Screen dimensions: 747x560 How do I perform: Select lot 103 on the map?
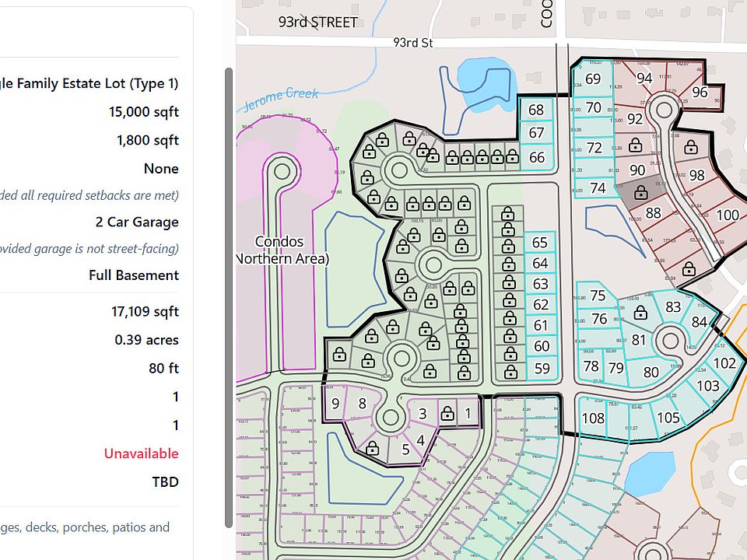pos(708,386)
